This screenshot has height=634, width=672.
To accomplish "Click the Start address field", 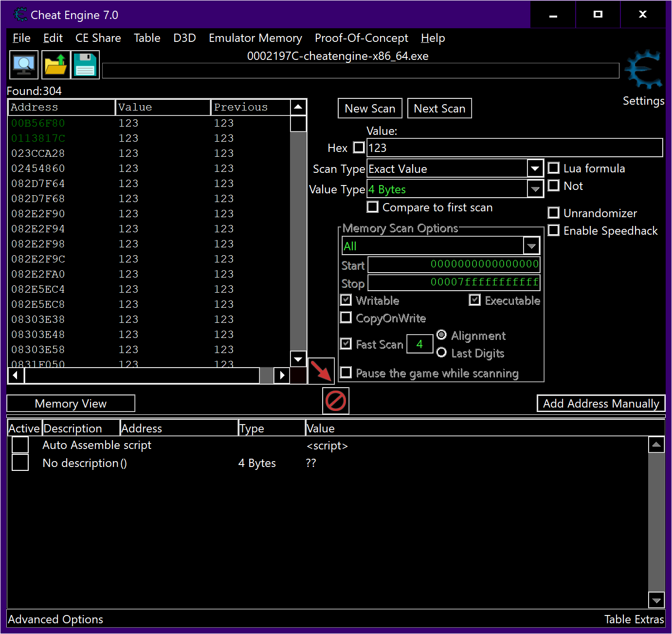I will click(454, 265).
